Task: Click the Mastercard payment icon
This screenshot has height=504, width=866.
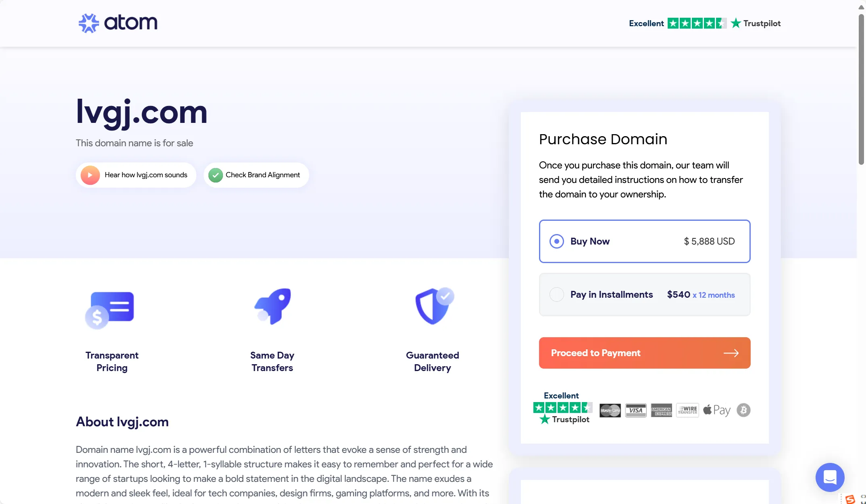Action: (x=610, y=410)
